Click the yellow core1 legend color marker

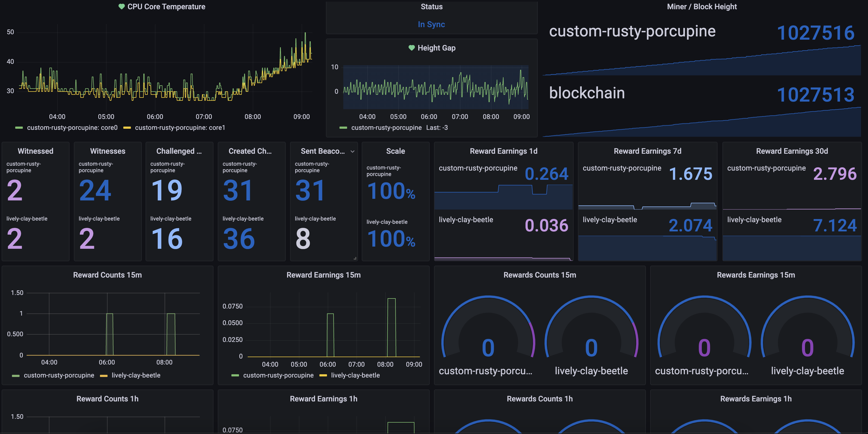tap(127, 128)
